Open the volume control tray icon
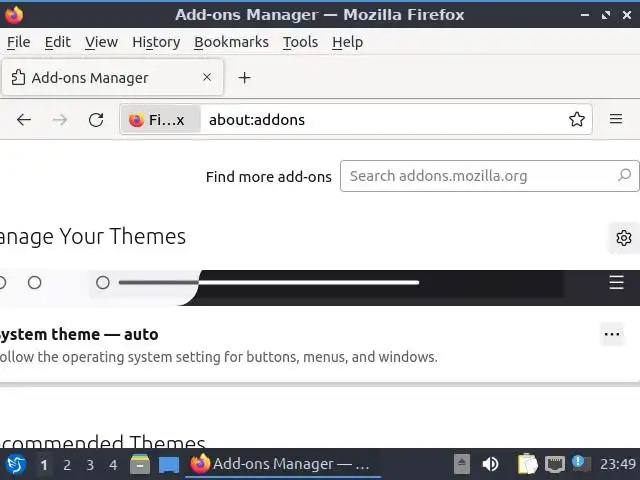640x480 pixels. [491, 464]
